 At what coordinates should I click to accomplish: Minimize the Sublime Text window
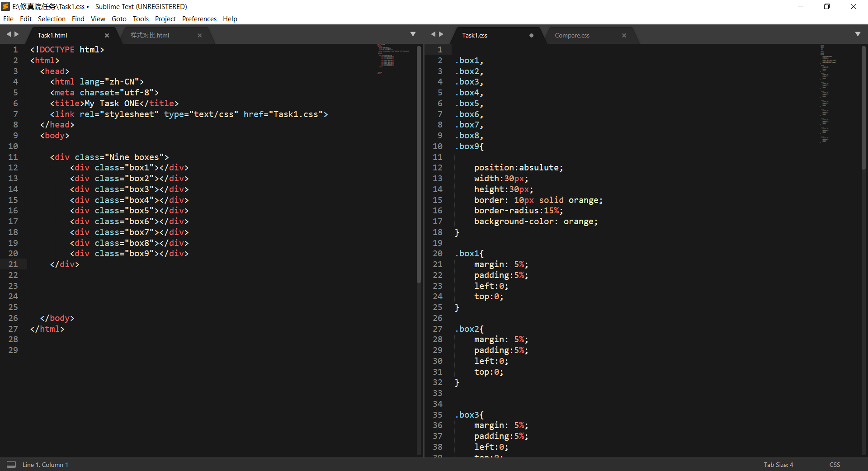(801, 6)
